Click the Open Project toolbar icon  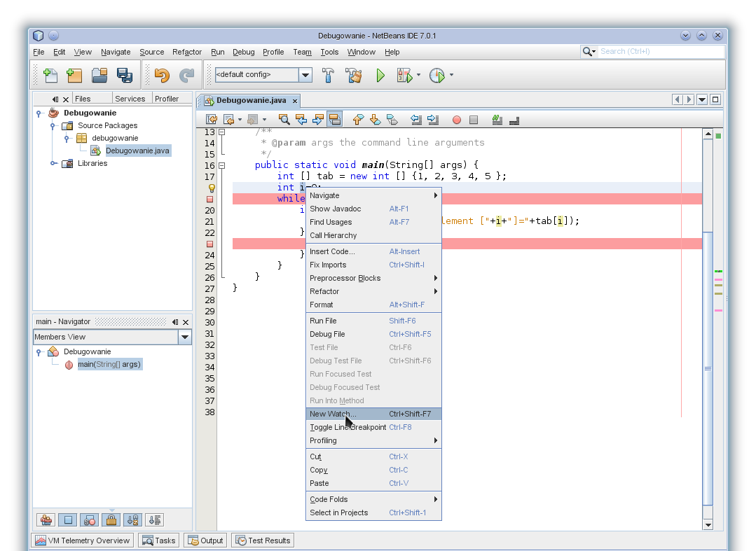pos(99,75)
